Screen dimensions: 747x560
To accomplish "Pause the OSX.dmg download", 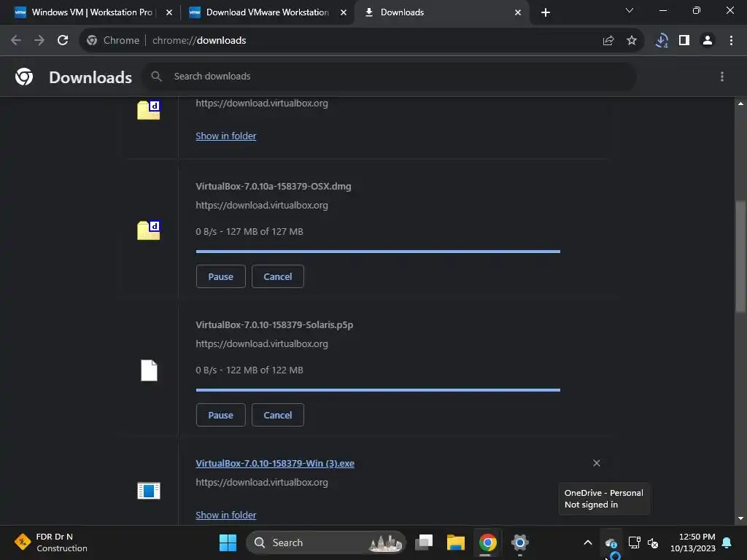I will click(x=220, y=276).
